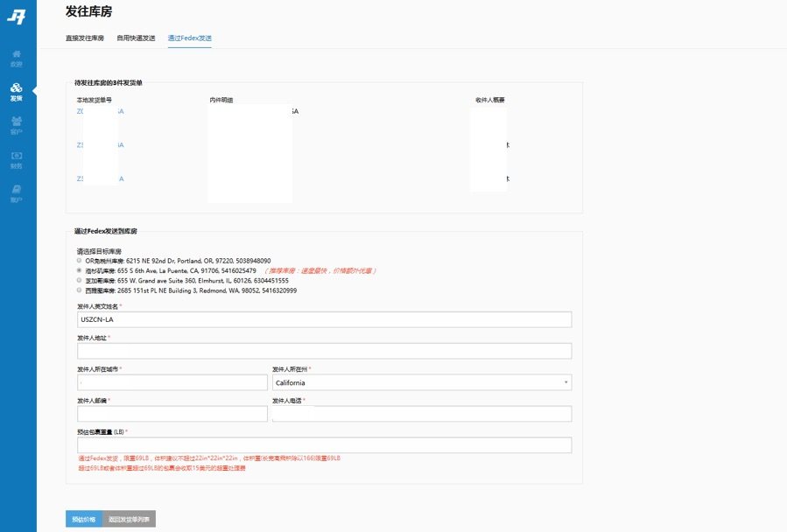Viewport: 787px width, 532px height.
Task: Choose the Elmhurst, IL warehouse radio button
Action: (x=80, y=280)
